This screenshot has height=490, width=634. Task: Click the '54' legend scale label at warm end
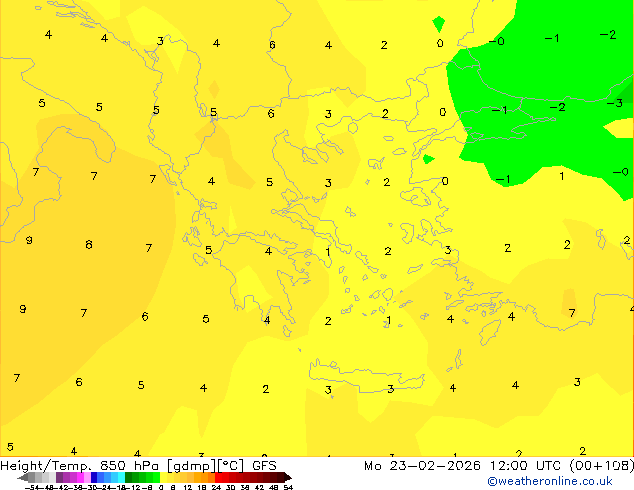[288, 487]
